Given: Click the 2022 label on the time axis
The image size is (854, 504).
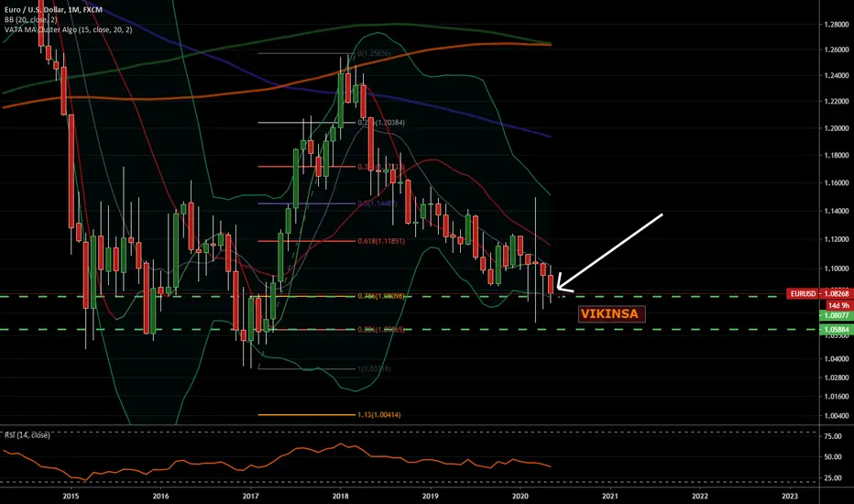Looking at the screenshot, I should [x=700, y=496].
